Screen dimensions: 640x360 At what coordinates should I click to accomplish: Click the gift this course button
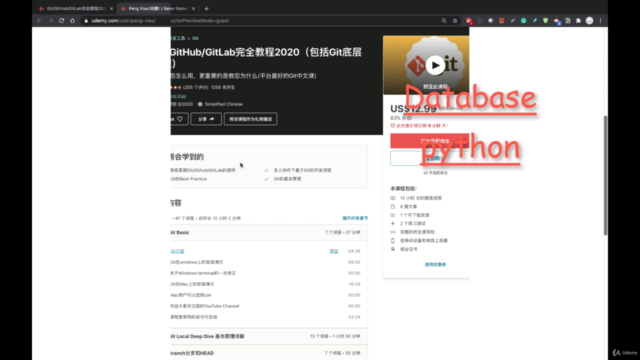pos(251,119)
